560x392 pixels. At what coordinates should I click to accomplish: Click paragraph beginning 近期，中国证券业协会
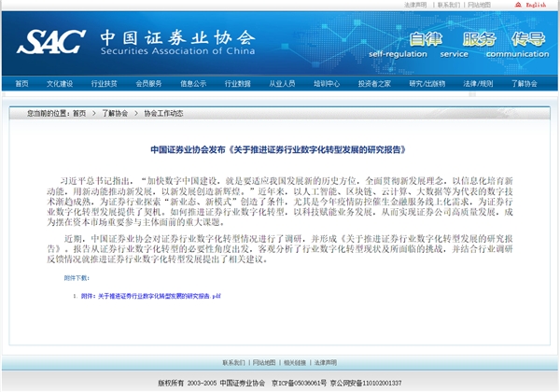280,248
